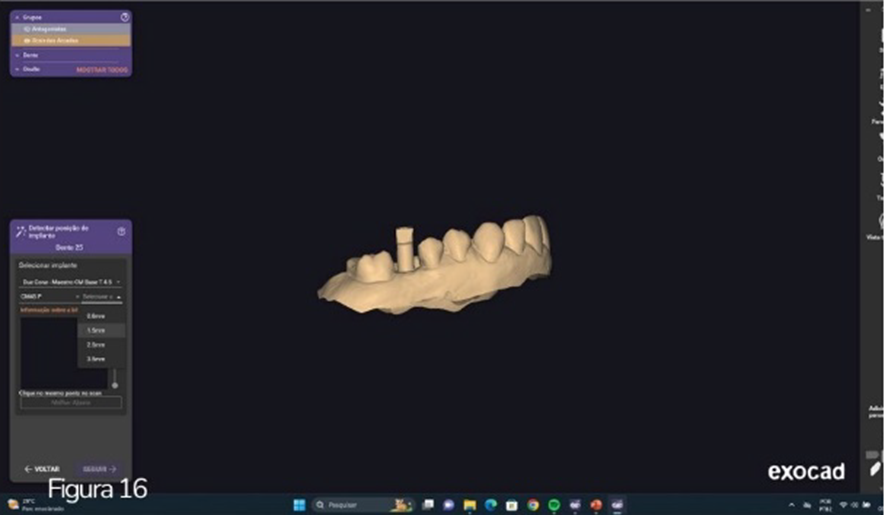The width and height of the screenshot is (885, 515).
Task: Open the CM45 P implant type dropdown
Action: [x=48, y=297]
